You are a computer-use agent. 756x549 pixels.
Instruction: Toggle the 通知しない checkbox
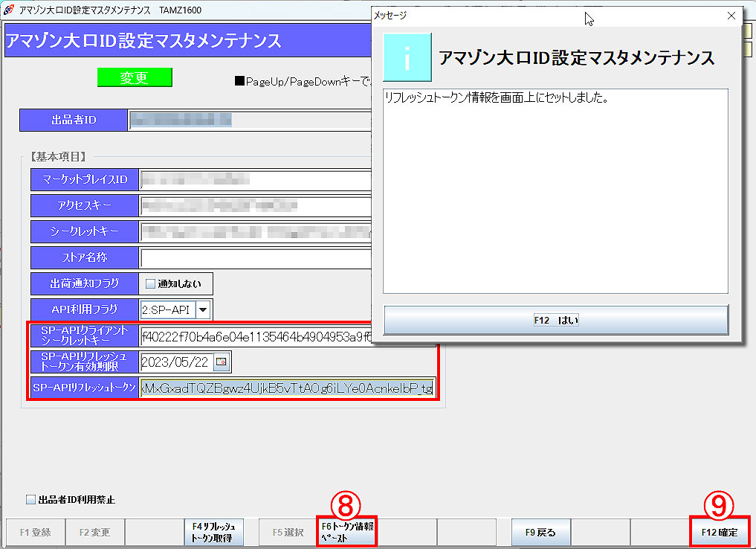[x=150, y=283]
